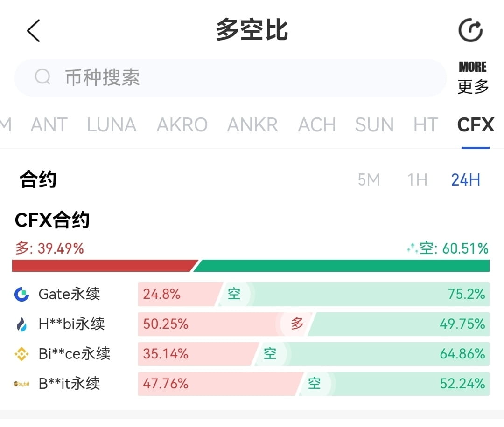The width and height of the screenshot is (504, 427).
Task: Click the B**it exchange logo
Action: (x=20, y=384)
